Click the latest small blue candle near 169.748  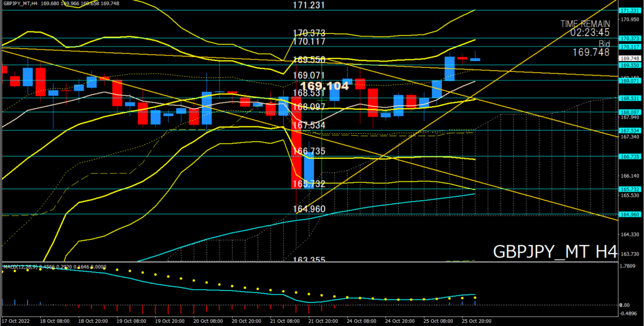[475, 60]
